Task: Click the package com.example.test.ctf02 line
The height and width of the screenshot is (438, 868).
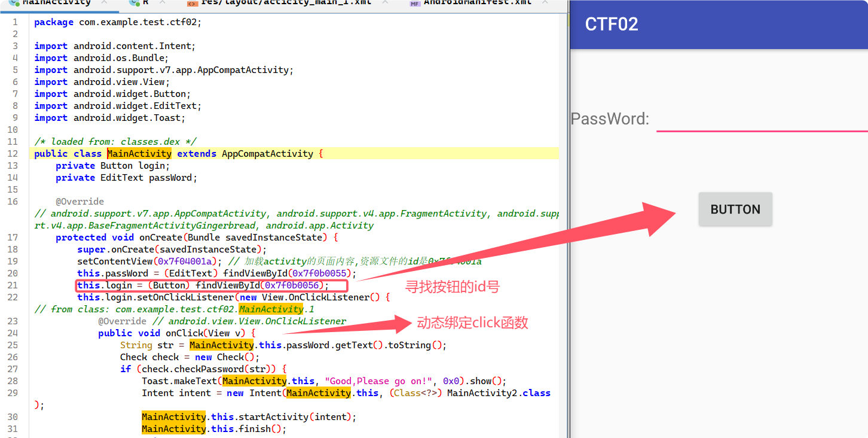Action: pyautogui.click(x=118, y=22)
